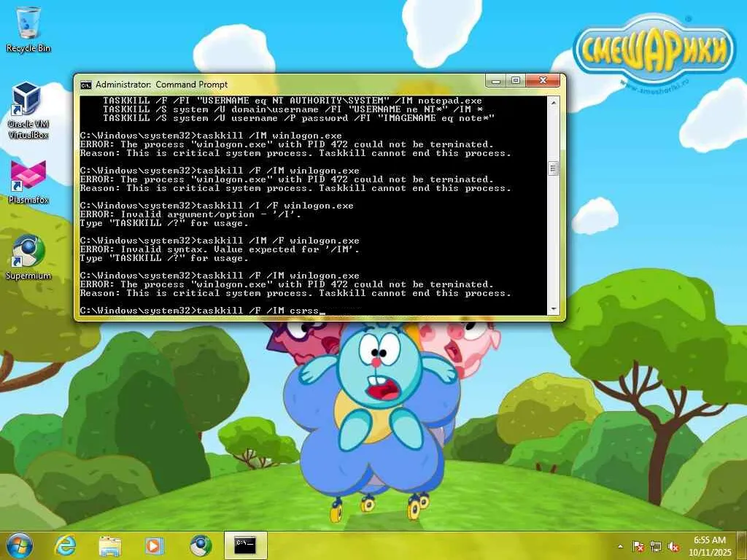The image size is (747, 560).
Task: Open Action Center flag tray icon
Action: pos(638,547)
